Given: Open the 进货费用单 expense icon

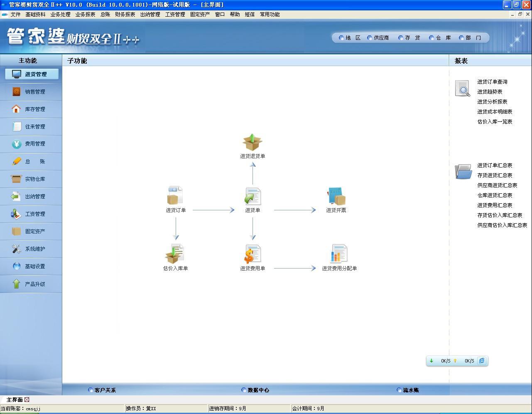Looking at the screenshot, I should [x=253, y=254].
